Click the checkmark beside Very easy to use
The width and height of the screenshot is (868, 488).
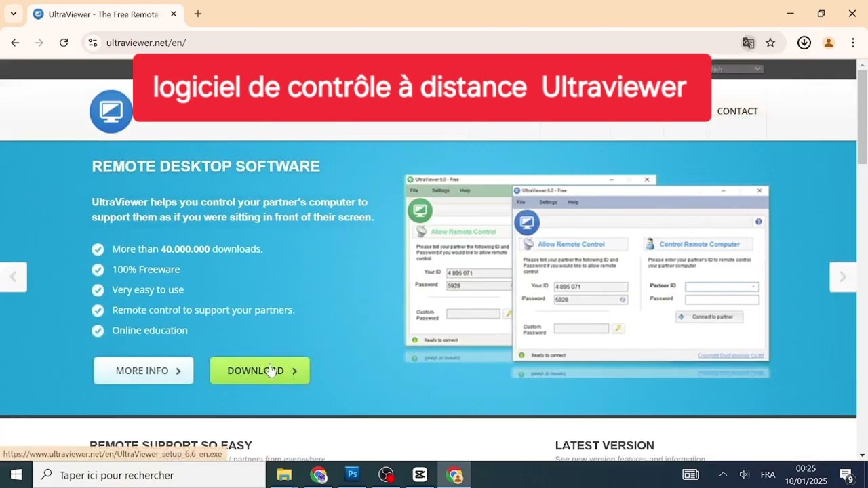tap(98, 290)
